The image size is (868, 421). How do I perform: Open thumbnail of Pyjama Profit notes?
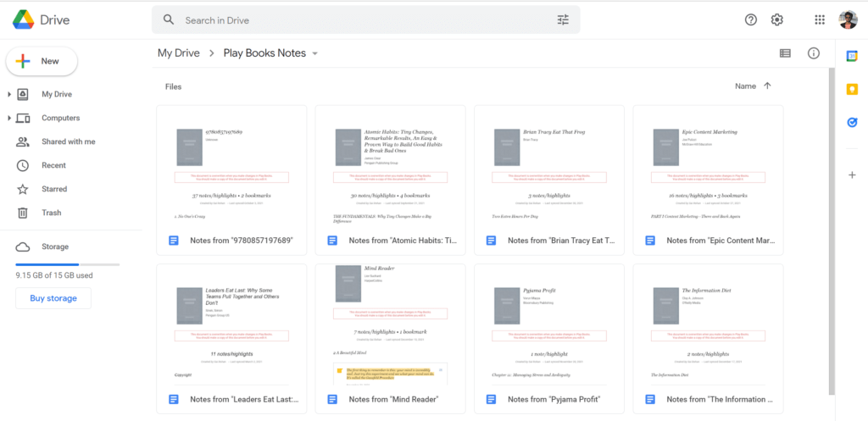point(549,324)
